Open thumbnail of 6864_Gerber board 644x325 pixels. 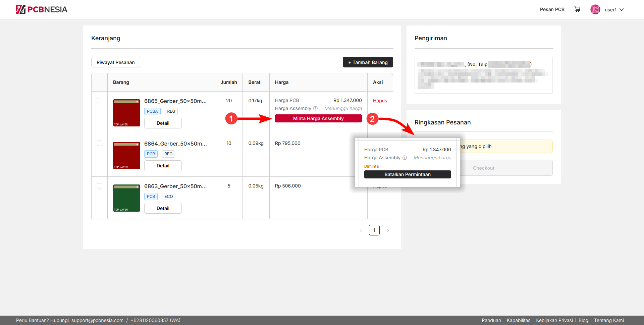[x=126, y=155]
